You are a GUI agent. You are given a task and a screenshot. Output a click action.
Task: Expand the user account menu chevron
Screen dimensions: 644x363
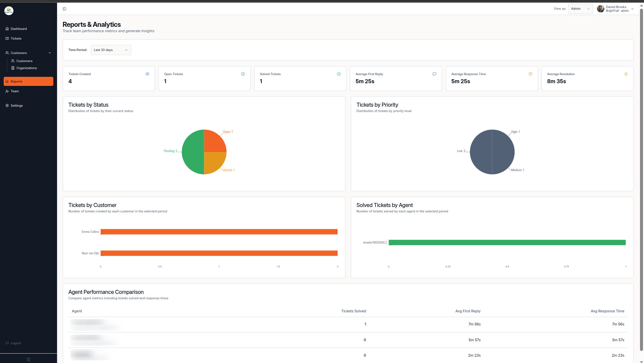tap(632, 9)
